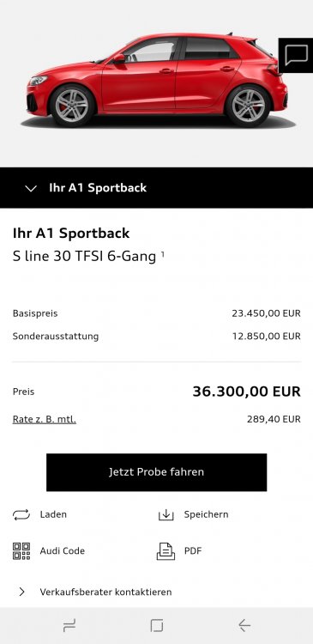Choose the PDF text label

pos(193,550)
